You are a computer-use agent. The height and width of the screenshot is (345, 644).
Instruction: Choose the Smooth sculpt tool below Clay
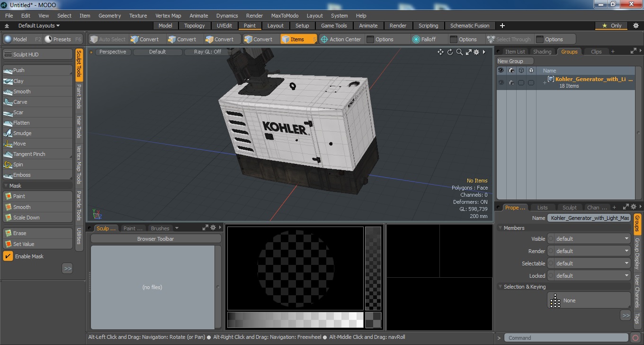click(37, 91)
